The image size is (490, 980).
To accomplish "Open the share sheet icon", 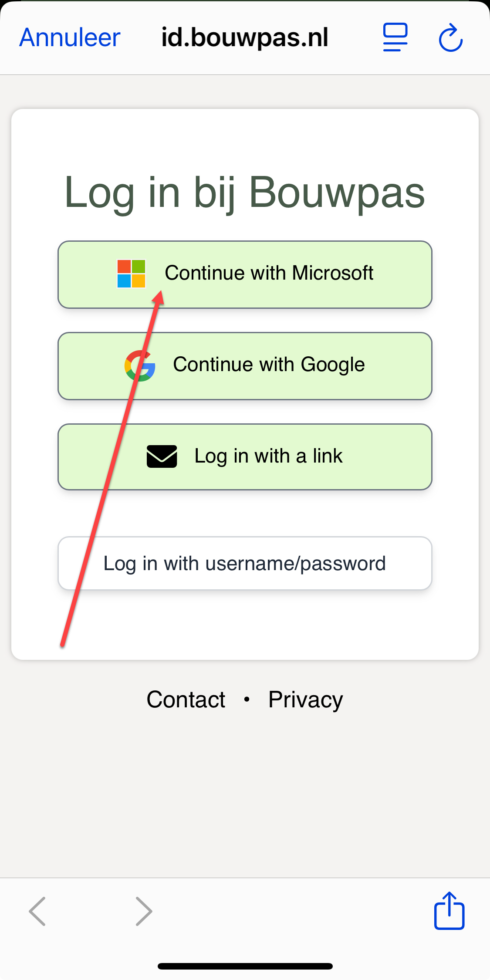I will (449, 911).
